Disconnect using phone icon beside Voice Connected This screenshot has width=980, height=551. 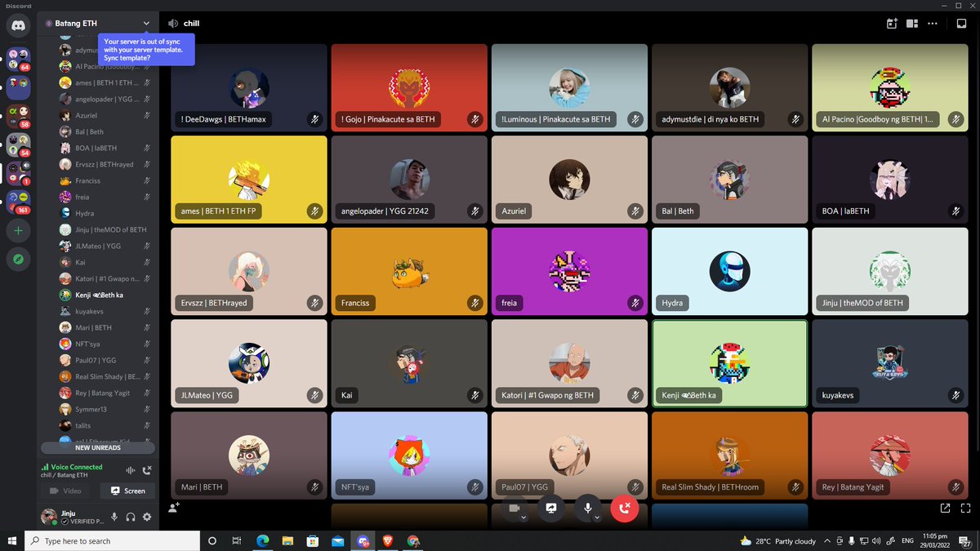coord(147,470)
